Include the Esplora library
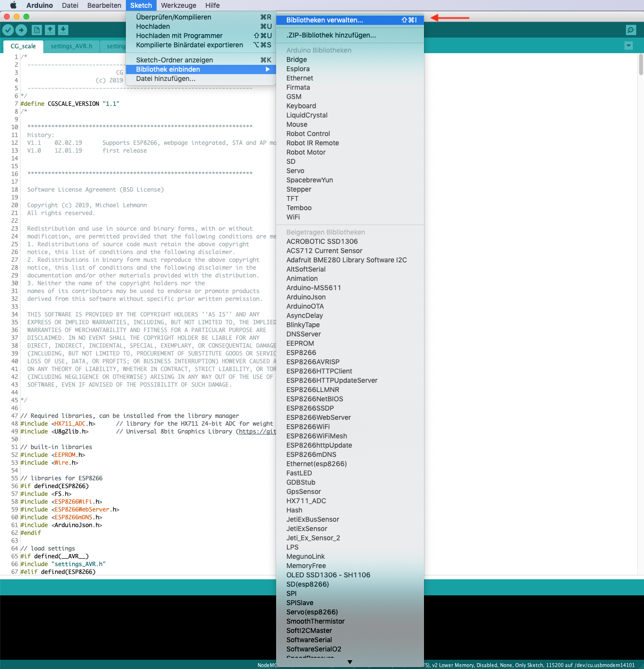The image size is (644, 669). (350, 69)
